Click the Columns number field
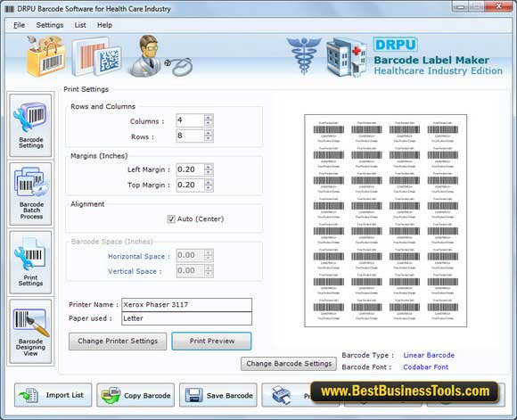This screenshot has height=420, width=517. (190, 120)
